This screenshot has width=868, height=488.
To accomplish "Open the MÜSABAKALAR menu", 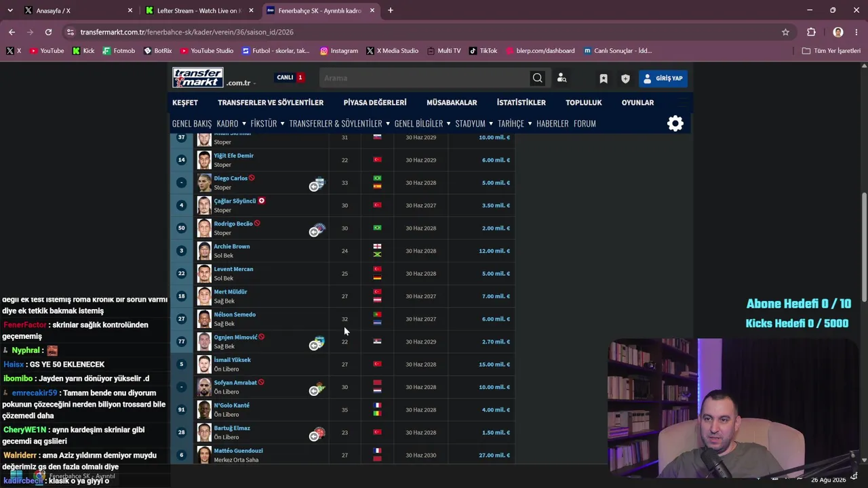I will point(452,102).
